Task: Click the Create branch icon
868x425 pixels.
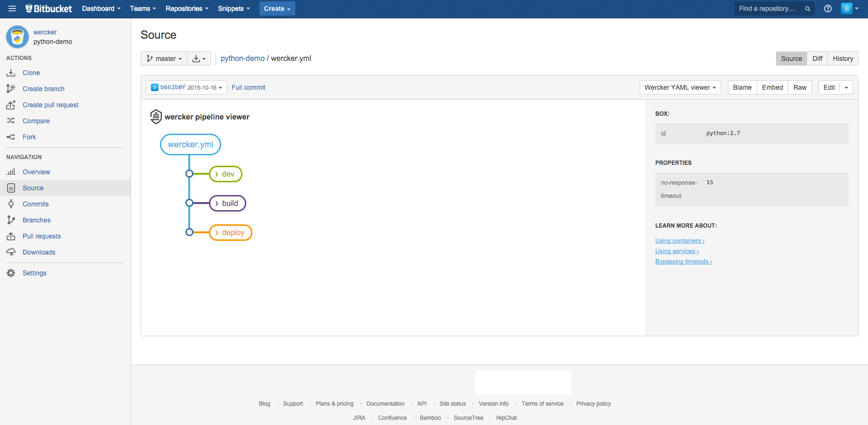Action: pos(11,89)
